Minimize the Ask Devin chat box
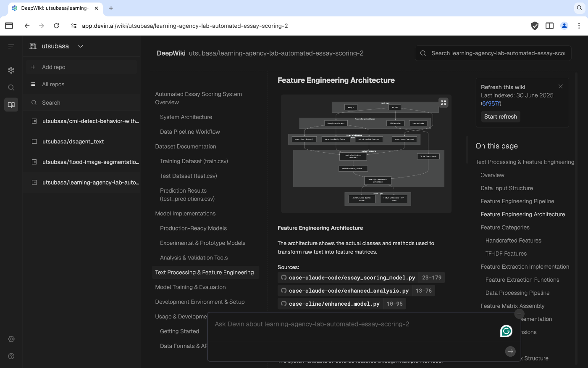 519,314
